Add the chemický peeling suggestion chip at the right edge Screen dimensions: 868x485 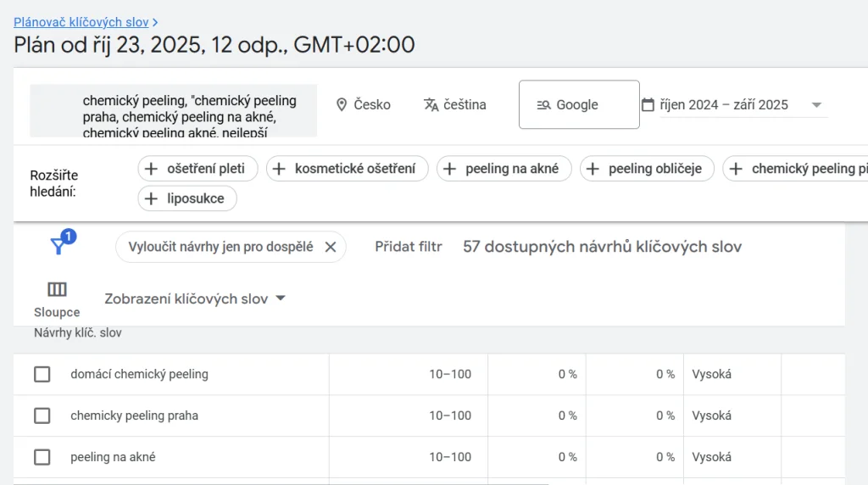(x=795, y=169)
